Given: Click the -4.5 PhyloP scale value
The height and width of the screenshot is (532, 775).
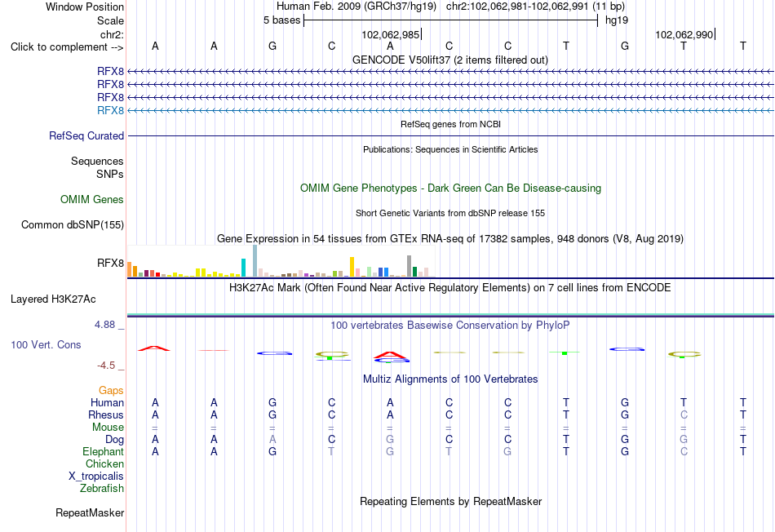Looking at the screenshot, I should (106, 366).
